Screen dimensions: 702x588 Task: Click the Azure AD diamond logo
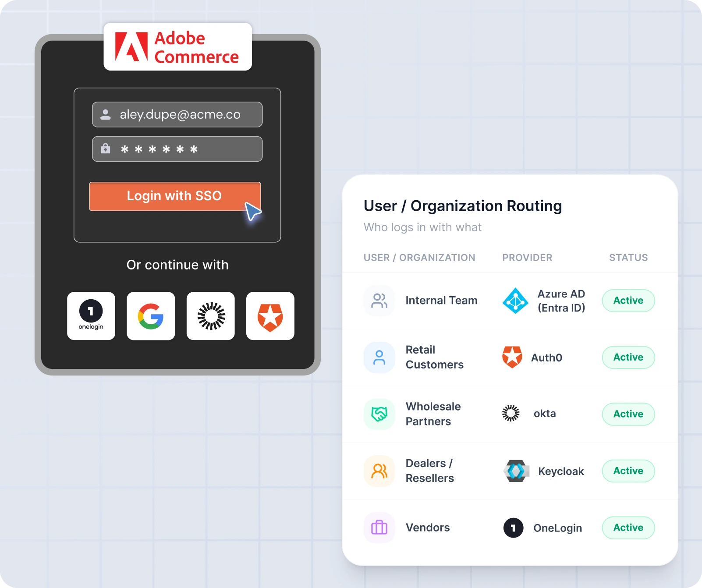pos(515,301)
